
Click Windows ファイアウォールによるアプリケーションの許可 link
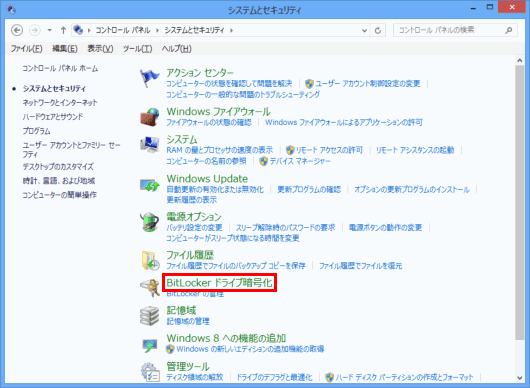coord(344,122)
